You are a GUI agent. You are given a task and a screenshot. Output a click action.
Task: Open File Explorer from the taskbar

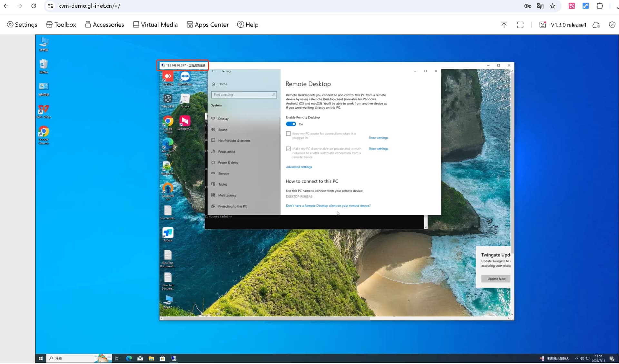tap(151, 359)
